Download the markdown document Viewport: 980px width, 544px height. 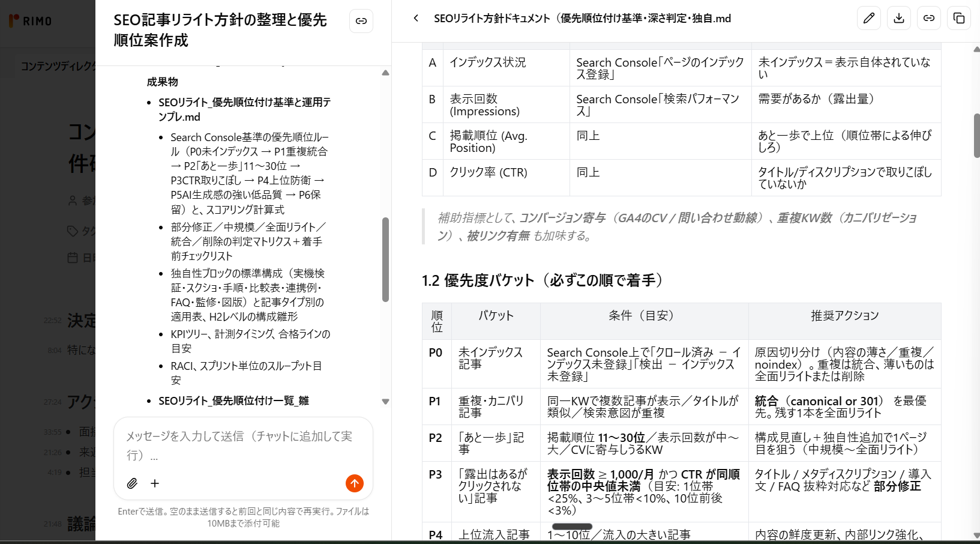pos(899,18)
